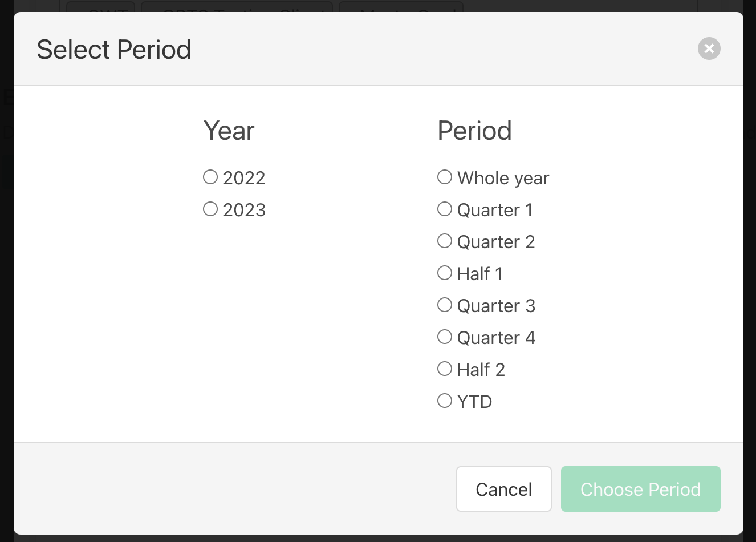Select the 2022 year radio button
Viewport: 756px width, 542px height.
pyautogui.click(x=210, y=177)
